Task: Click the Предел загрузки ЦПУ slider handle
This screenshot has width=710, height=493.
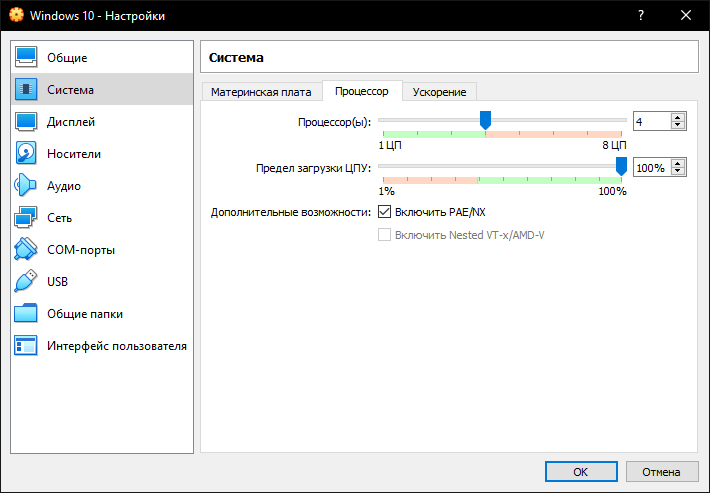Action: pyautogui.click(x=621, y=167)
